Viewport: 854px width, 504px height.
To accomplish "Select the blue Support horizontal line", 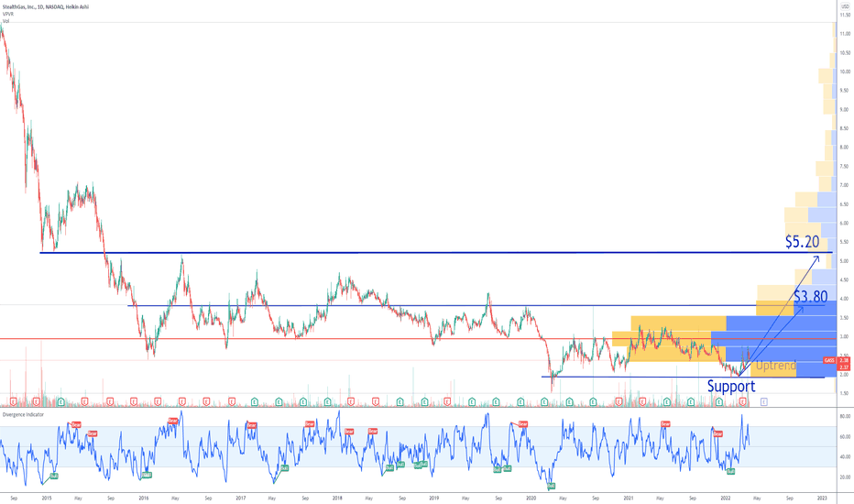I will coord(683,377).
